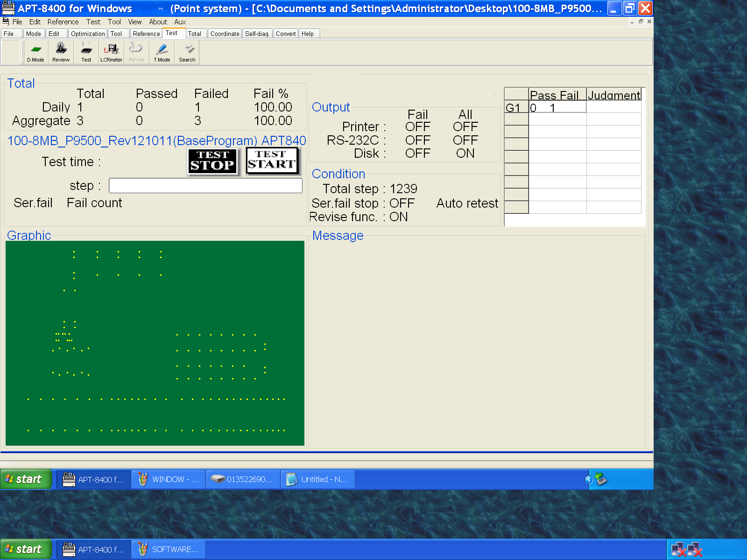The width and height of the screenshot is (747, 560).
Task: Click the left disconnected network icon in the host tray
Action: [x=678, y=550]
